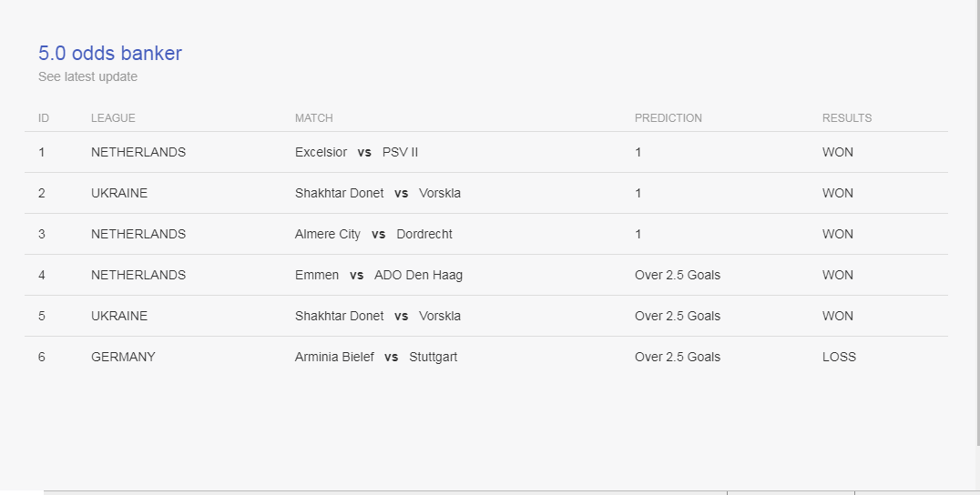The height and width of the screenshot is (495, 980).
Task: Select the Stuttgart team name
Action: [434, 357]
